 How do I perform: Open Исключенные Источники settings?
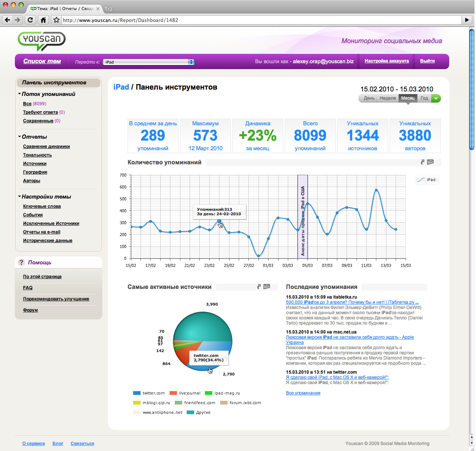51,223
